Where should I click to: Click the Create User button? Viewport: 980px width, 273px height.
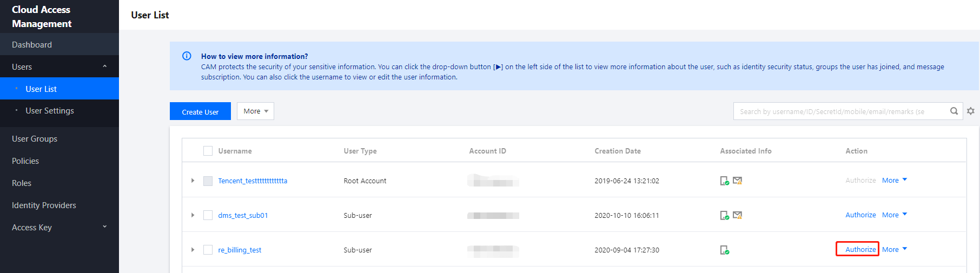tap(200, 111)
